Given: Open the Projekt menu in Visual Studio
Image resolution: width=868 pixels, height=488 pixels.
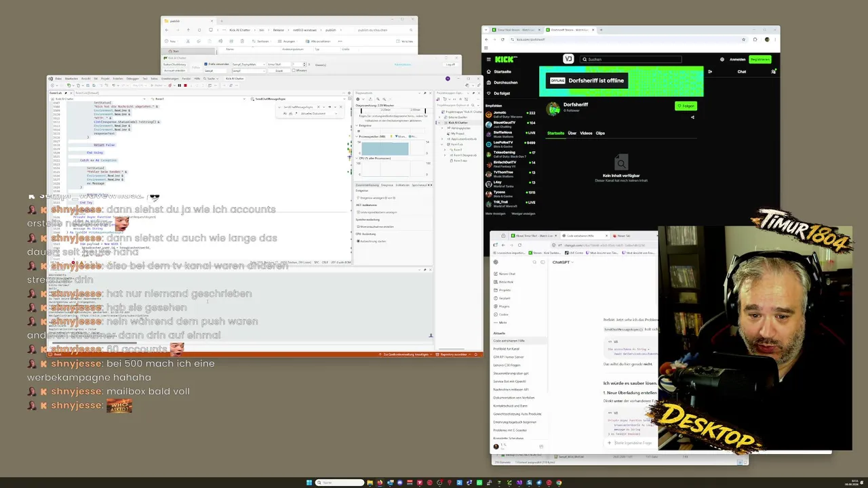Looking at the screenshot, I should click(x=104, y=79).
